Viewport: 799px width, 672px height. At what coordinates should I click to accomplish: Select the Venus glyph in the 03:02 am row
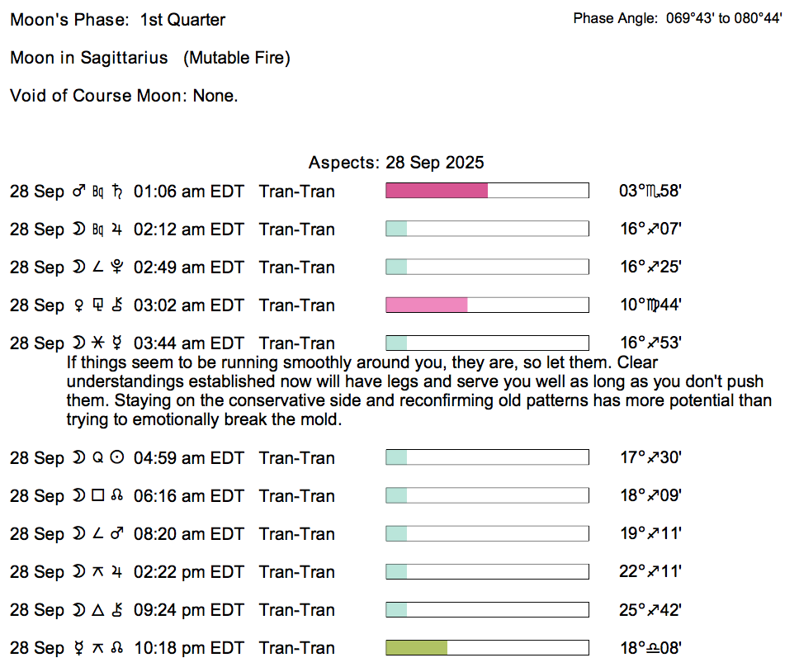click(80, 305)
